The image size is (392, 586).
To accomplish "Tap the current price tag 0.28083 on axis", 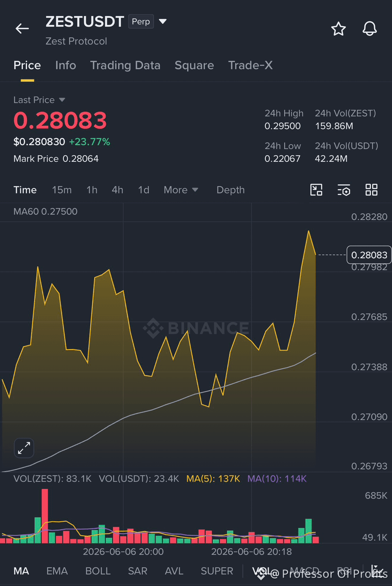I will (369, 255).
